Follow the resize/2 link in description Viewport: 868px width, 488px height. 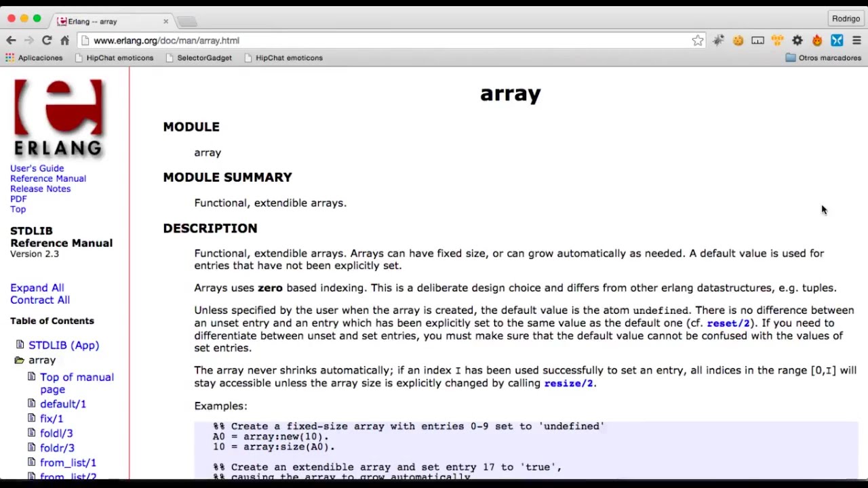[x=568, y=383]
